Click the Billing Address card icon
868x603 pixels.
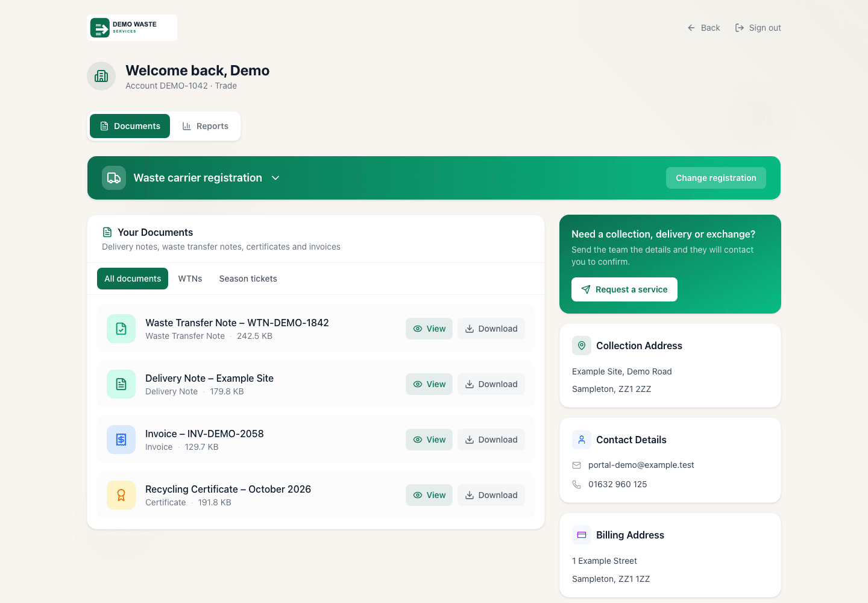582,535
